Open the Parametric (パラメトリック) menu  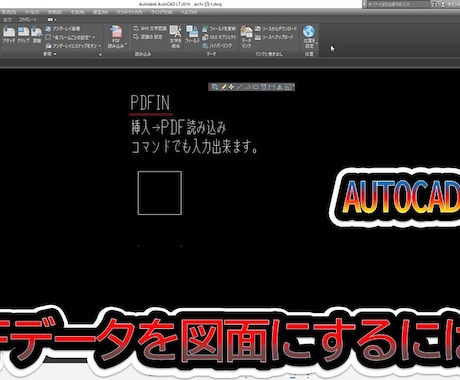click(x=130, y=12)
